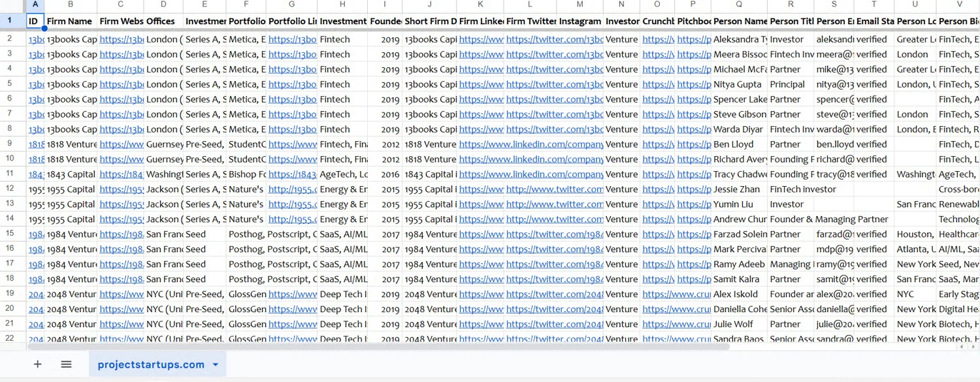980x382 pixels.
Task: Click the Add Sheet plus icon
Action: [x=37, y=364]
